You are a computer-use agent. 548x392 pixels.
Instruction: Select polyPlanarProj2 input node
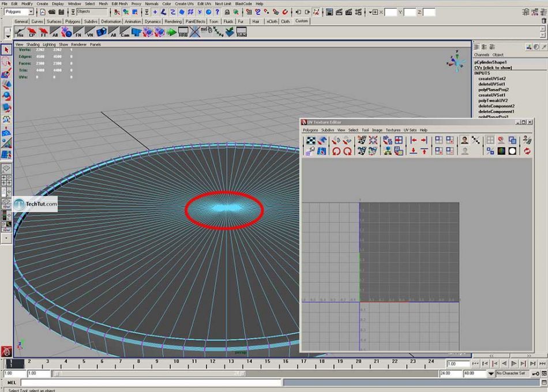click(493, 89)
